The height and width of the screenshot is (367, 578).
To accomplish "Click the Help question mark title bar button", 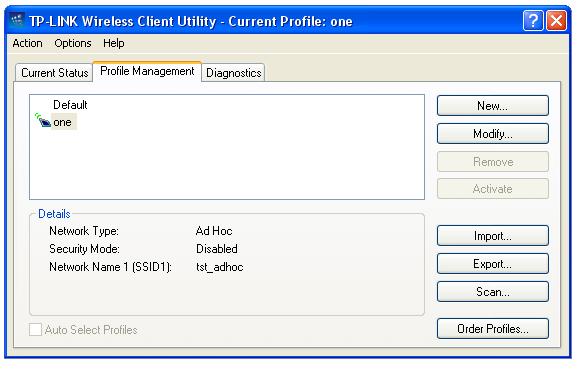I will point(533,21).
